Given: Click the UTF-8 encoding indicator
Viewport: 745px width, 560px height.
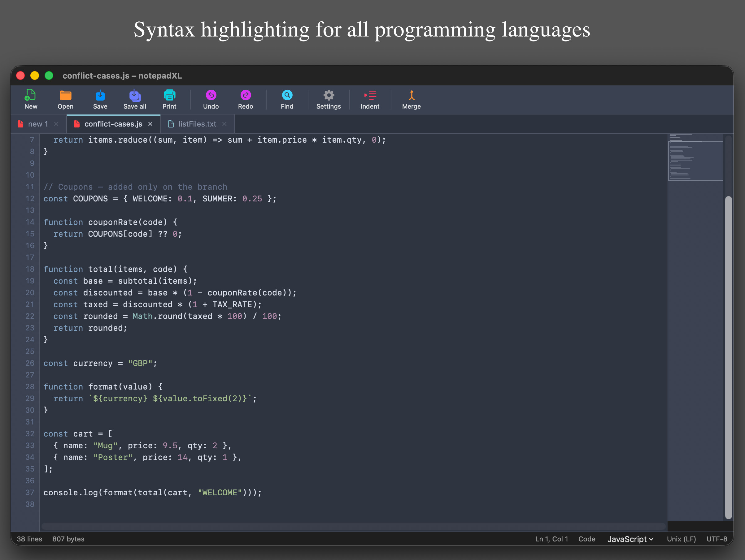Looking at the screenshot, I should (x=717, y=539).
